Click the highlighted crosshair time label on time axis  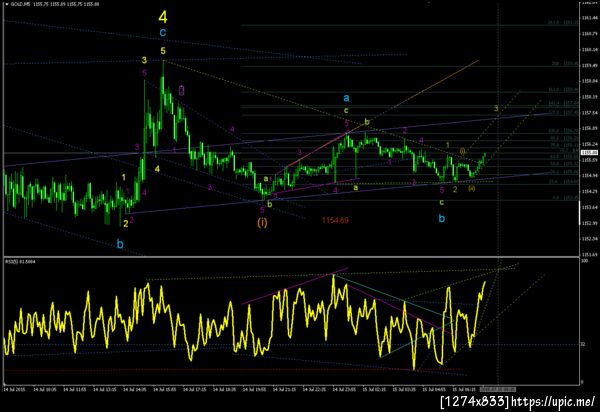(x=498, y=389)
